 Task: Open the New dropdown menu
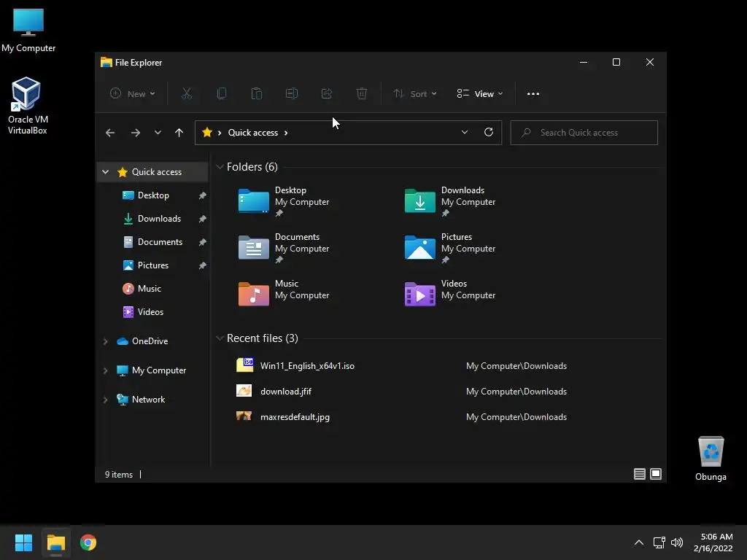[x=133, y=94]
